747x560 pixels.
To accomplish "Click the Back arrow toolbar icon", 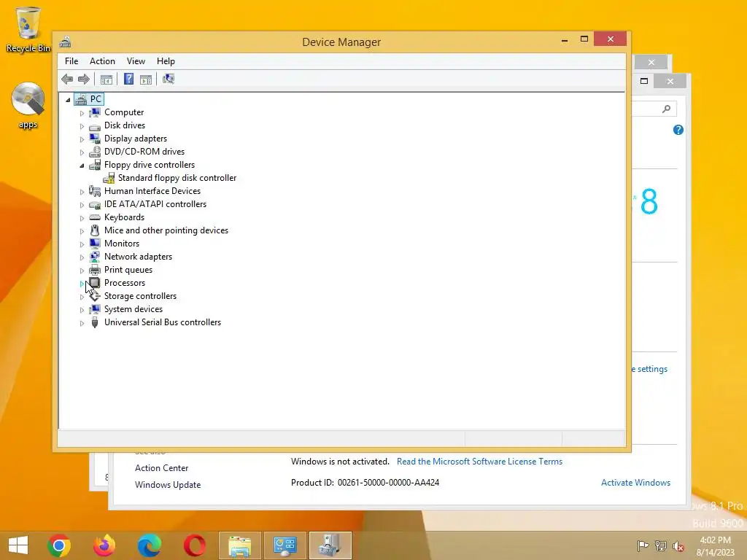I will click(x=67, y=79).
